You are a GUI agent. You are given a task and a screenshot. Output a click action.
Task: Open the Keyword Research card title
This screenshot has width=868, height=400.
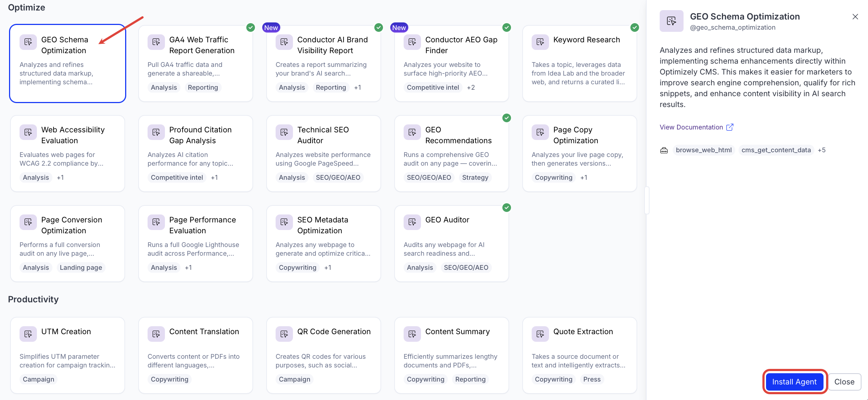[x=587, y=40]
